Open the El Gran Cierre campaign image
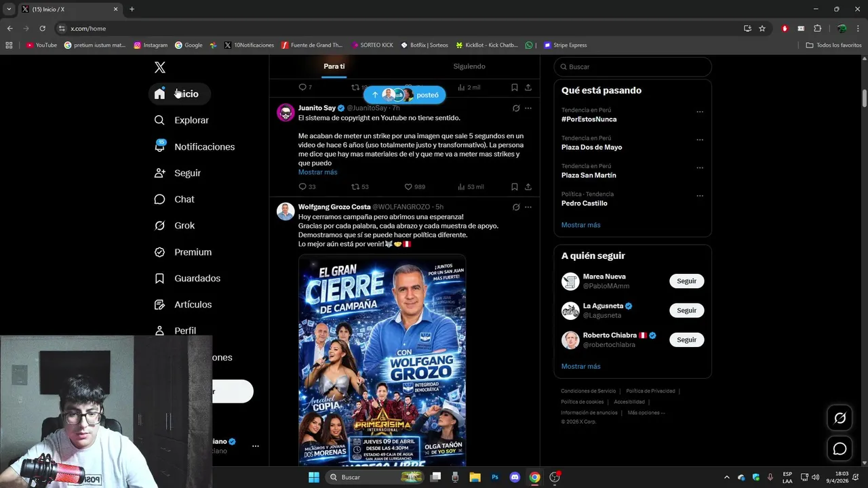Screen dimensions: 868x488 pos(382,361)
